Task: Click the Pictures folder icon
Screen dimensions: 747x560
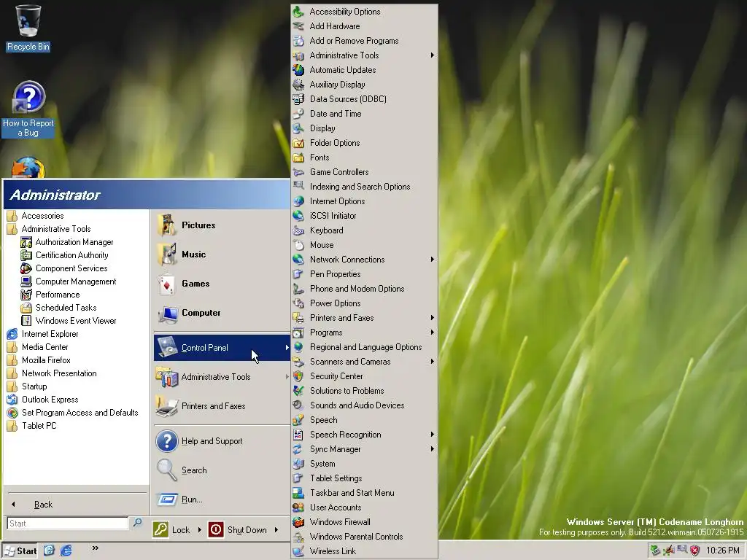Action: click(166, 225)
